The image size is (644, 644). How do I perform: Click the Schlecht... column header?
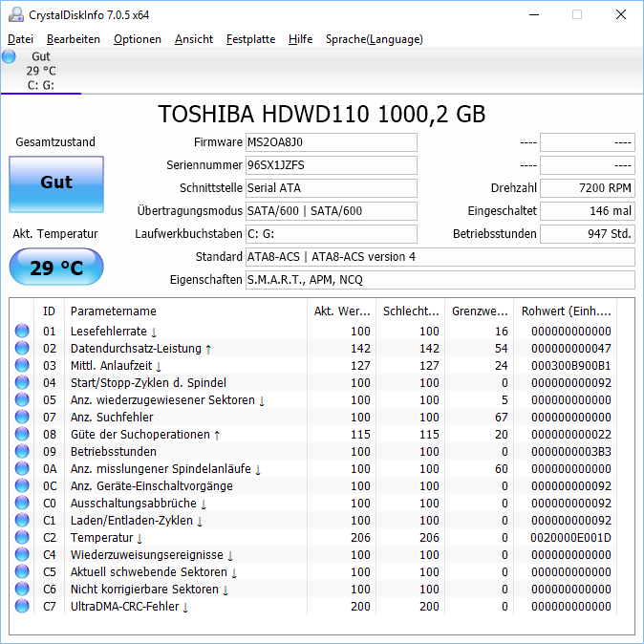(x=411, y=311)
